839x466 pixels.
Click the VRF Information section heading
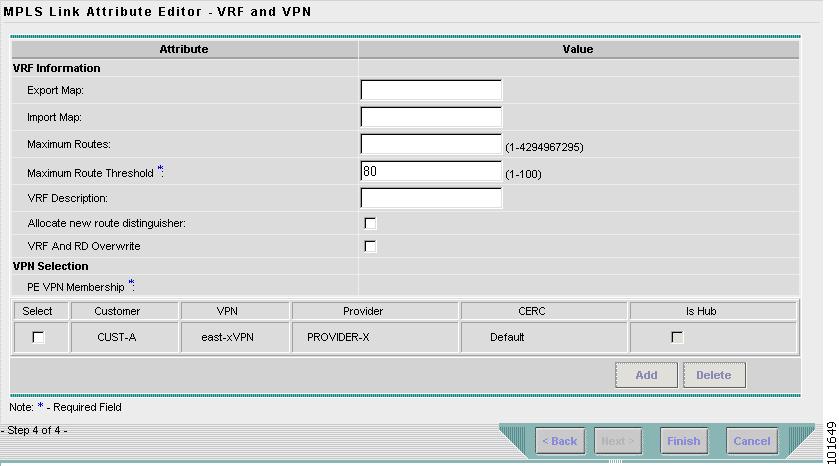pos(56,68)
